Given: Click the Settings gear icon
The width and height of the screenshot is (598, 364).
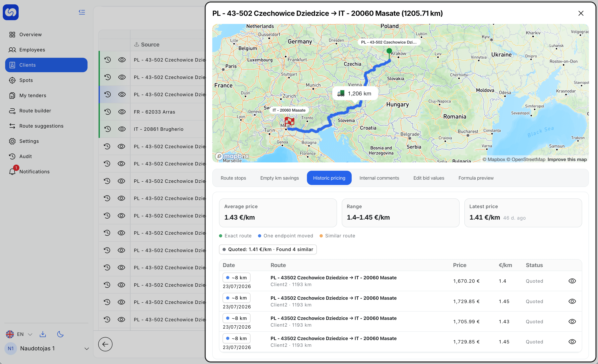Looking at the screenshot, I should click(12, 141).
